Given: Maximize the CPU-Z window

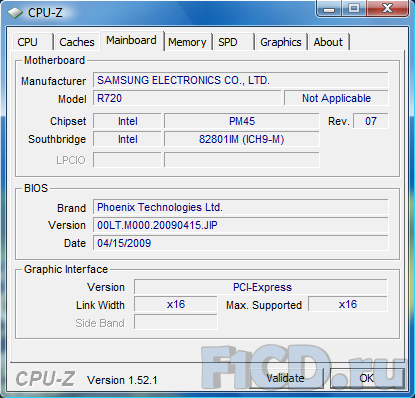Looking at the screenshot, I should [354, 8].
